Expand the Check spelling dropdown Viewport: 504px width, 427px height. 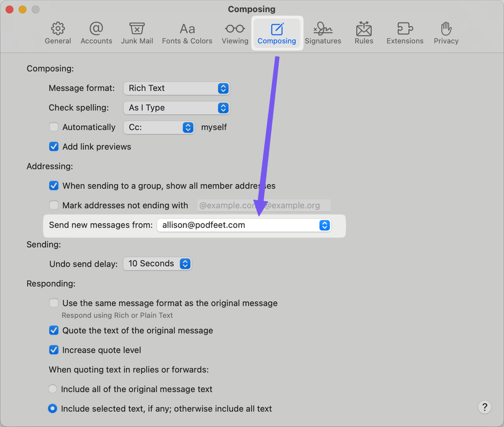point(176,108)
